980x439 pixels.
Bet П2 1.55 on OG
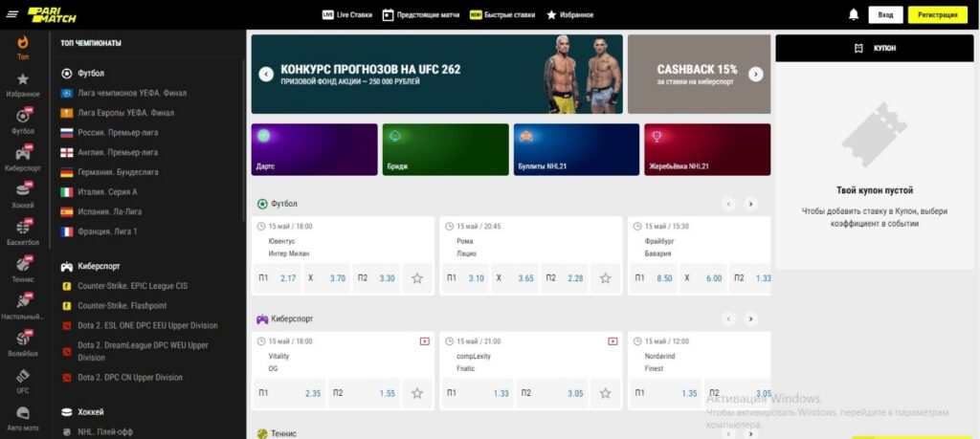pos(364,393)
